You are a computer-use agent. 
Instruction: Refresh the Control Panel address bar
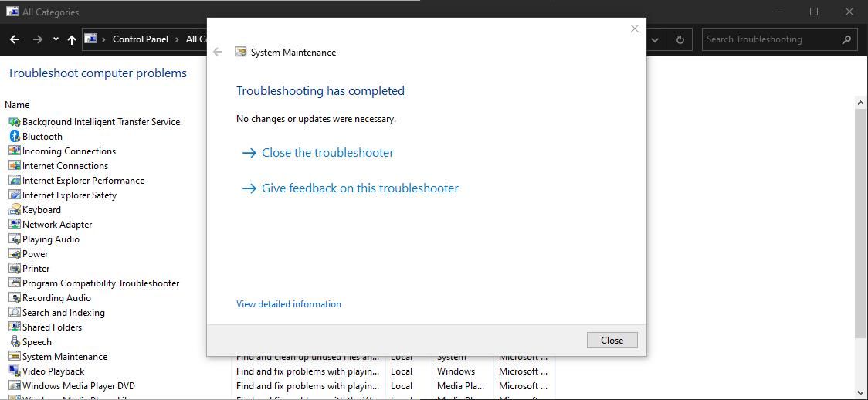[x=680, y=40]
